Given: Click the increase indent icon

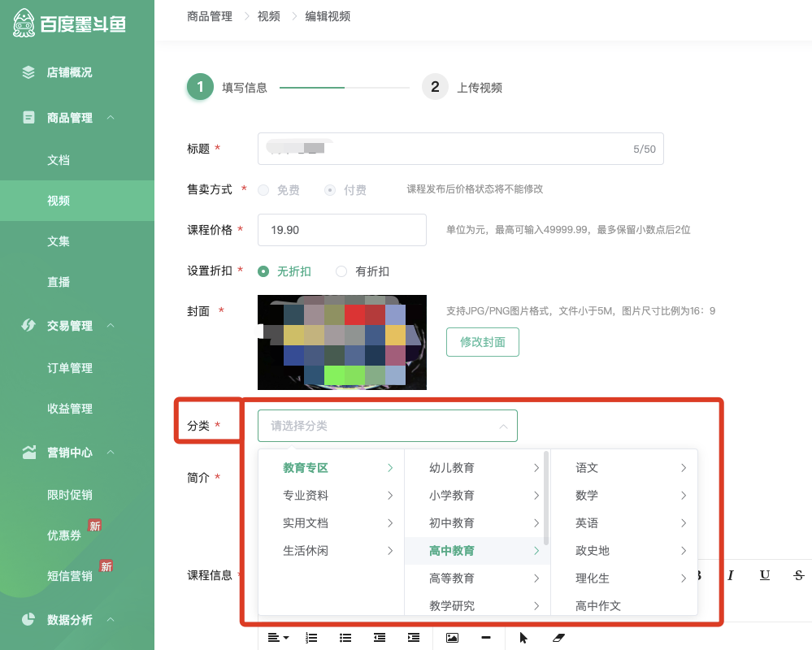Looking at the screenshot, I should click(414, 637).
